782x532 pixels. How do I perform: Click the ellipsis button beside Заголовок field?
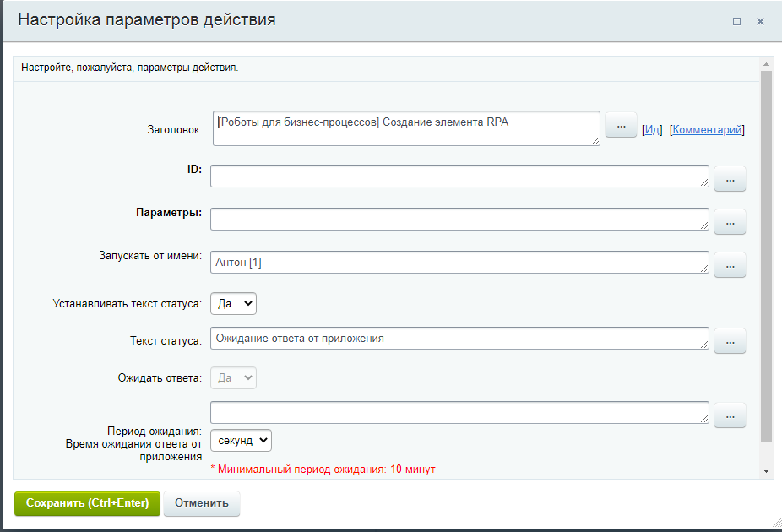[621, 125]
